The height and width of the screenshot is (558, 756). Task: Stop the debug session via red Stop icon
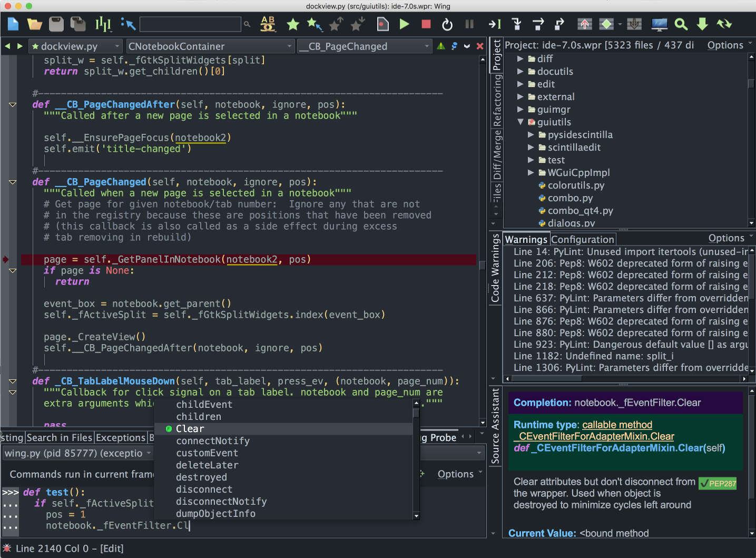(426, 24)
